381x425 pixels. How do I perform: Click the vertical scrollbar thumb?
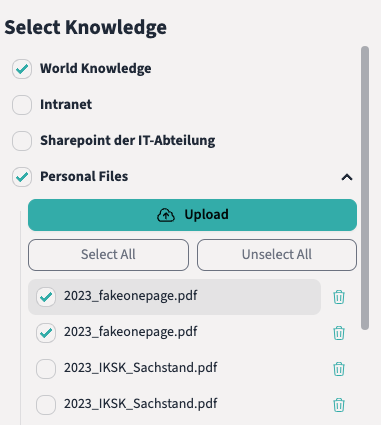[x=365, y=188]
